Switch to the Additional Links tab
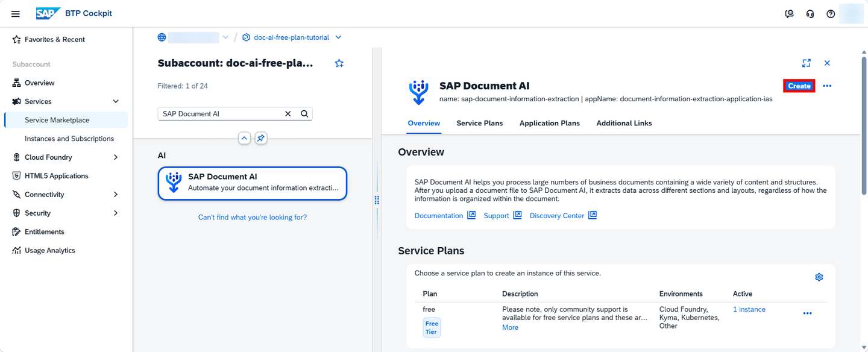This screenshot has height=352, width=868. tap(624, 123)
